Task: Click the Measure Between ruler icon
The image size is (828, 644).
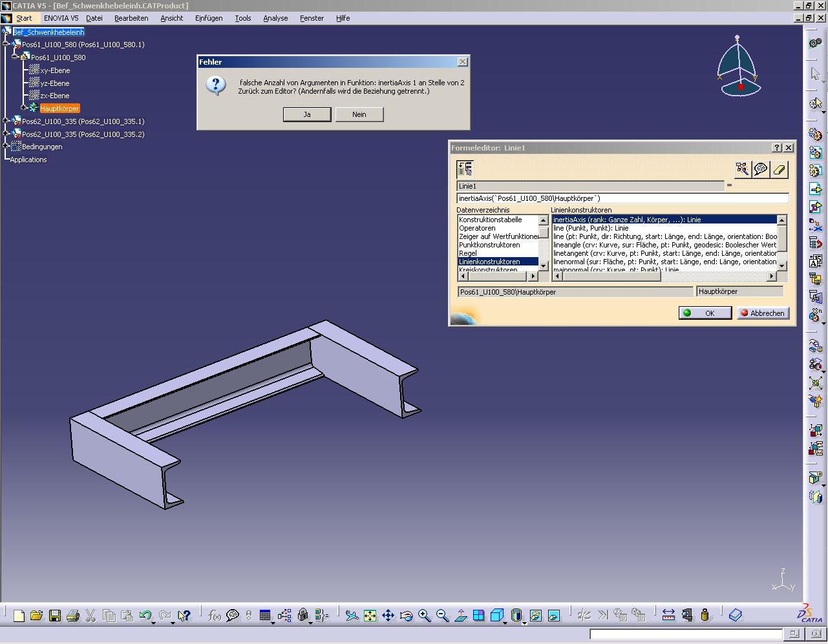Action: point(668,616)
